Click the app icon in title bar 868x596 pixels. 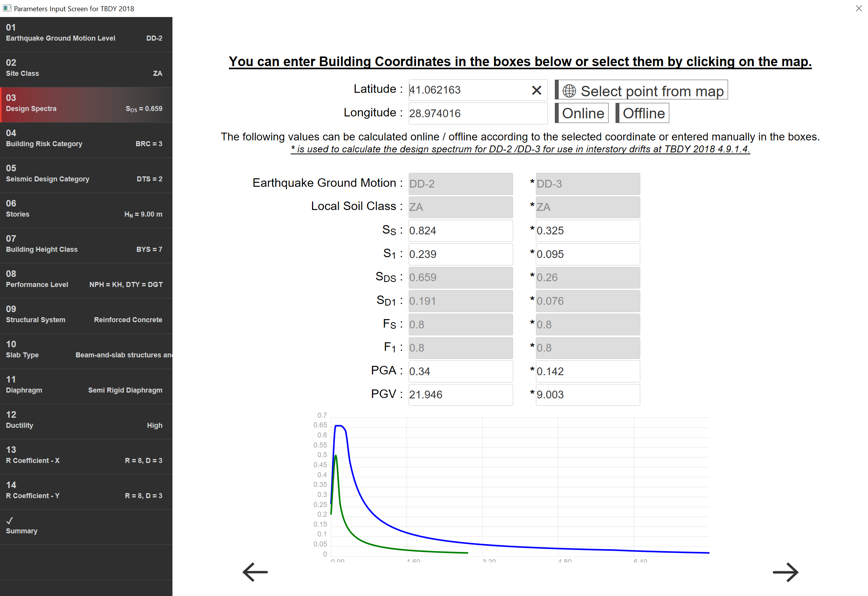click(7, 8)
